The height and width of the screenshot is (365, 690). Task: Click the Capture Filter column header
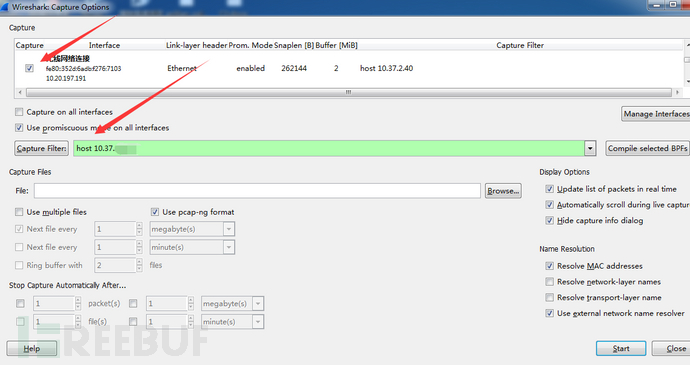[520, 45]
